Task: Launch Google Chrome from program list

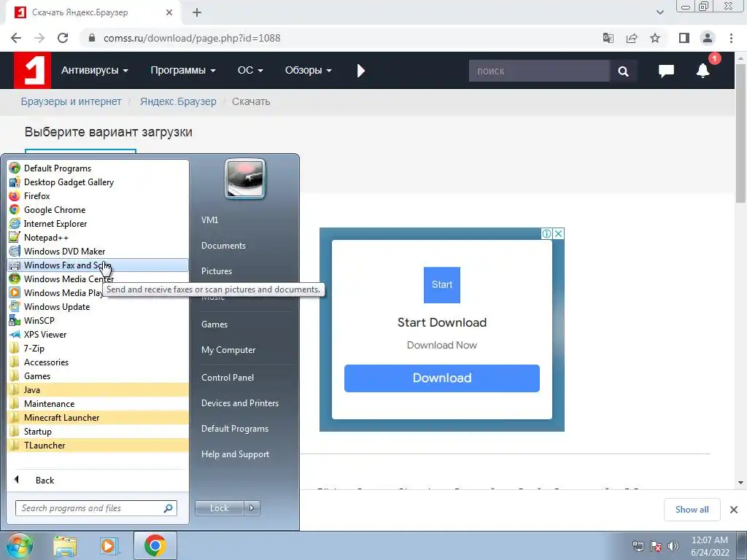Action: (98, 209)
